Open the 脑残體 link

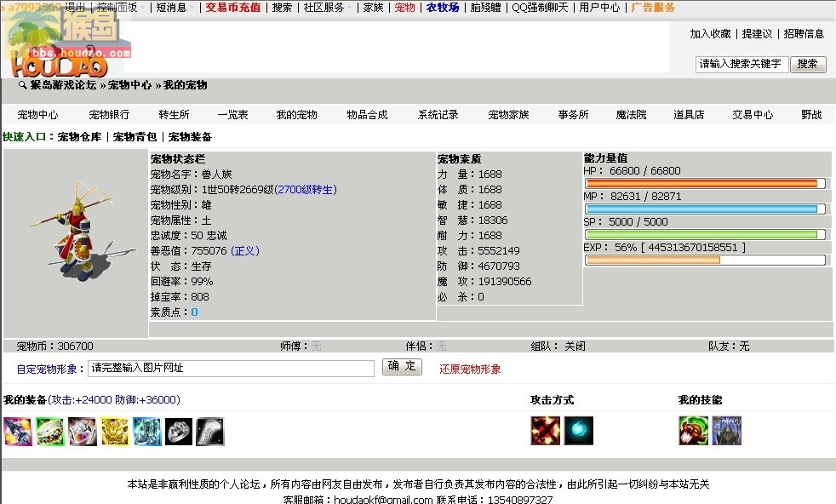click(x=486, y=8)
